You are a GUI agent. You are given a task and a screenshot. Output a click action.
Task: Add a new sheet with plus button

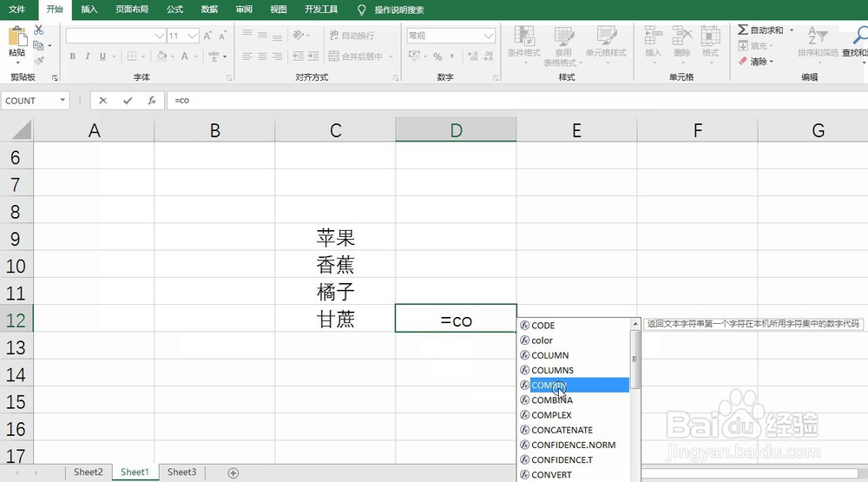coord(233,473)
